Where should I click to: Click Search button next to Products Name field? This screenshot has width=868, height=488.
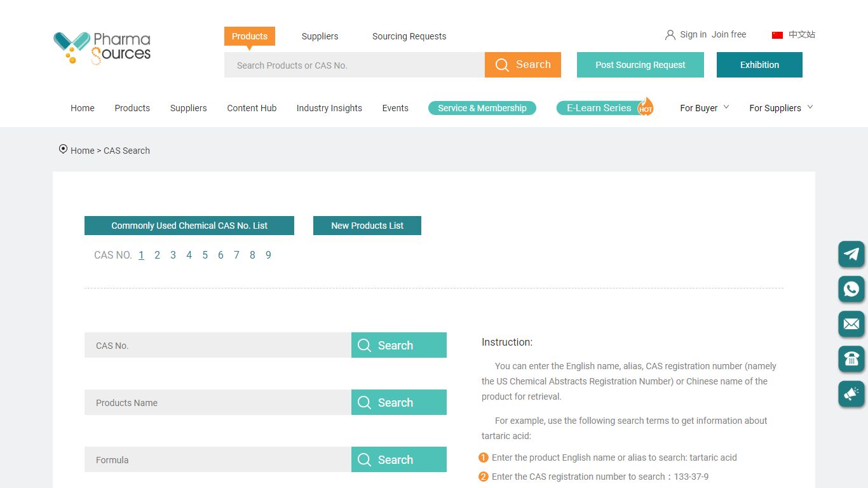pyautogui.click(x=399, y=402)
